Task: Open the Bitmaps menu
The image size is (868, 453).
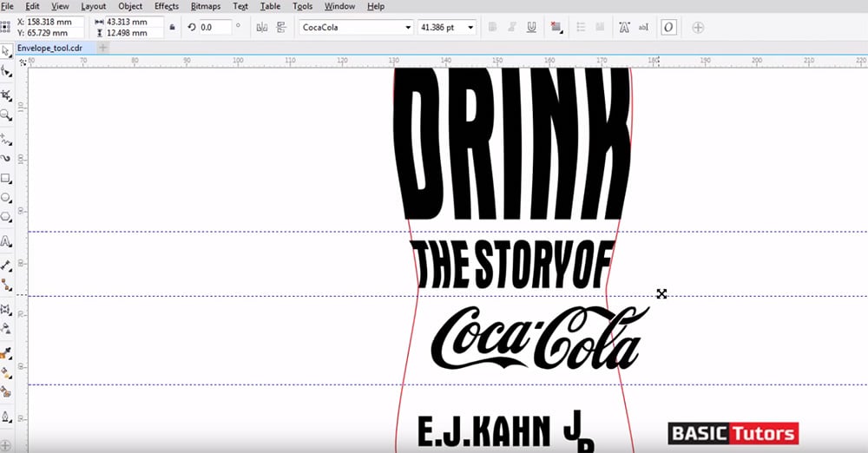Action: (206, 6)
